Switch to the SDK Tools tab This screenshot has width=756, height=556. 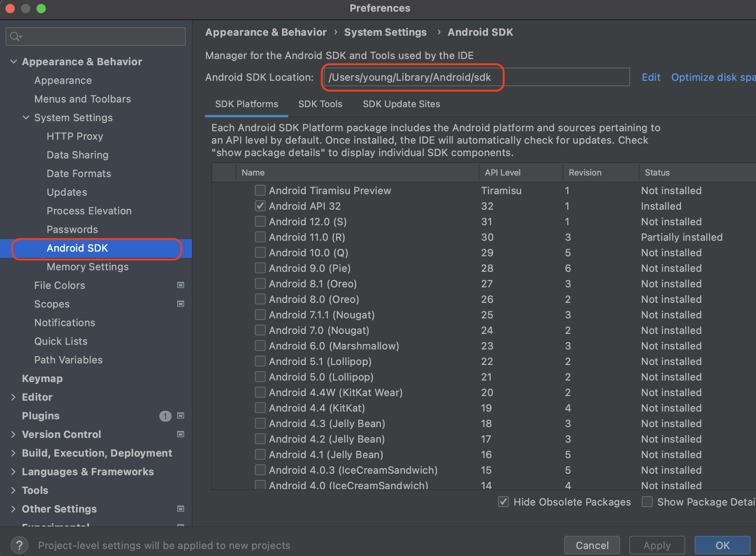[x=320, y=104]
